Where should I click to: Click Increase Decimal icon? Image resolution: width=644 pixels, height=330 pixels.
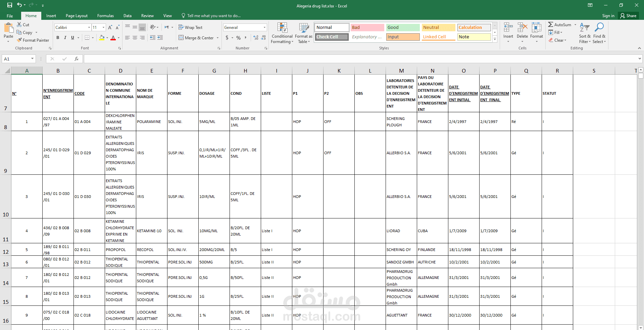(256, 38)
